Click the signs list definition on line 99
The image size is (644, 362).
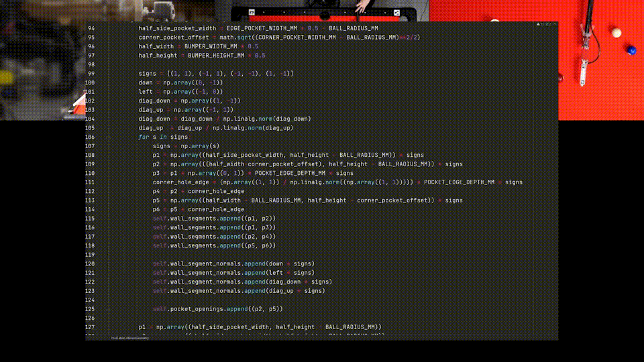pyautogui.click(x=216, y=74)
